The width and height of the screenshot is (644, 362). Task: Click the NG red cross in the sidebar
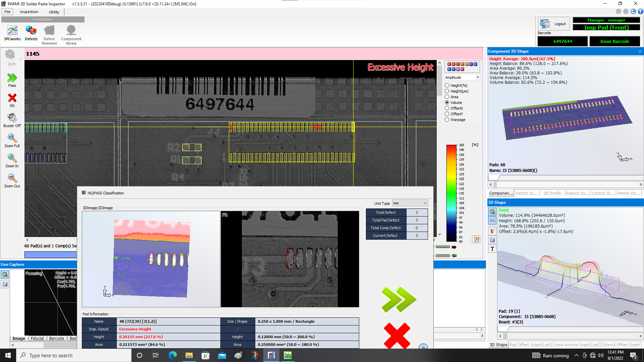[12, 100]
